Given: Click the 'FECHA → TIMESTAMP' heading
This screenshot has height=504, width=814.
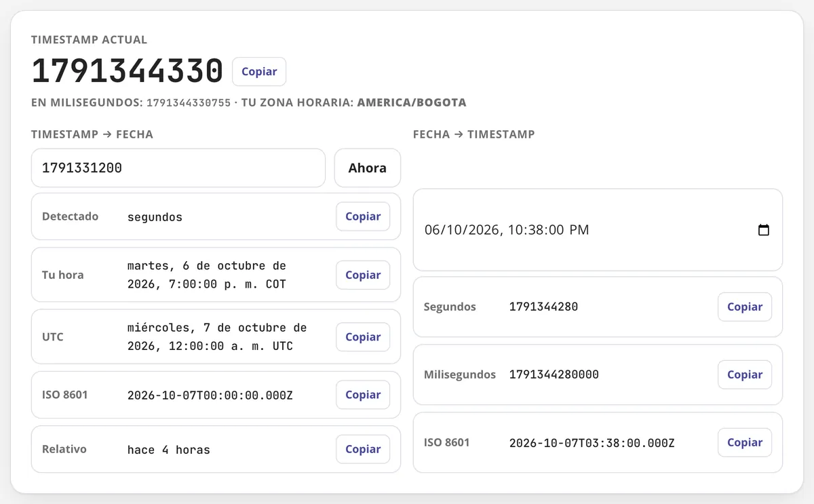Looking at the screenshot, I should [x=474, y=134].
